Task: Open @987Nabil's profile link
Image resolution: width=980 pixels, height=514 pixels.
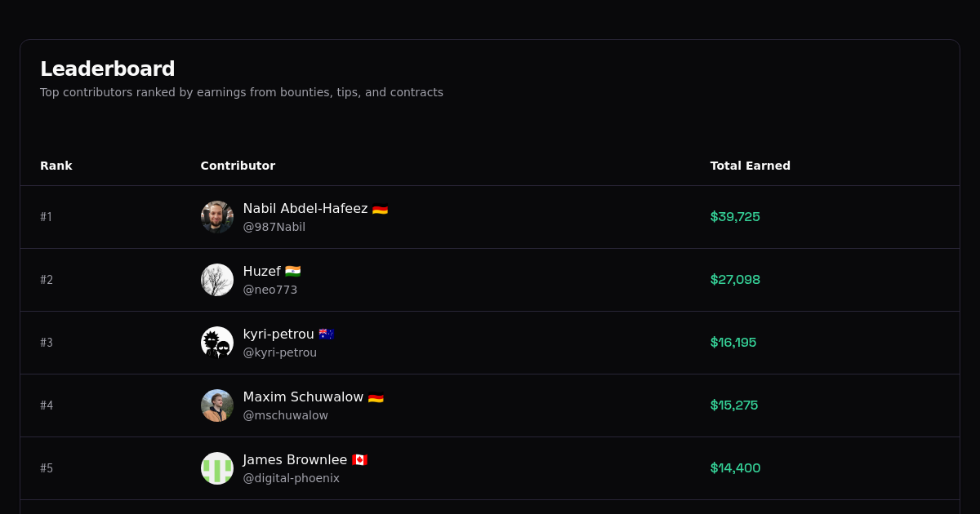Action: [x=274, y=227]
